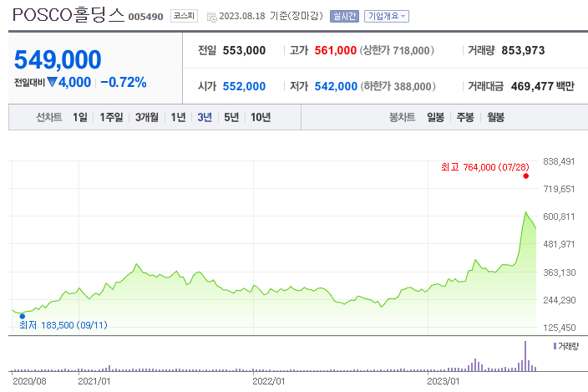Click the stock code 005490
This screenshot has width=588, height=392.
pyautogui.click(x=145, y=17)
